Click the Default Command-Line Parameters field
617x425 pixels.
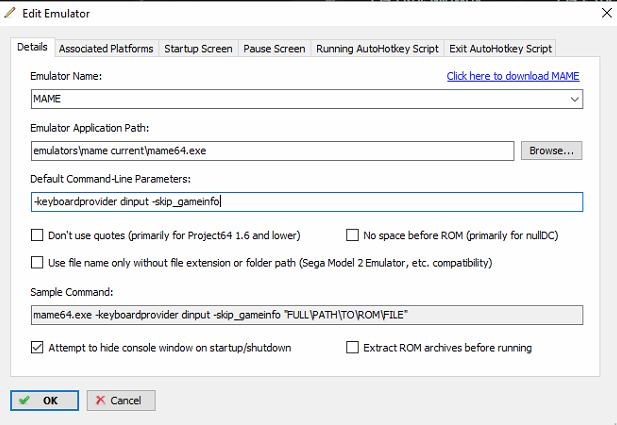coord(307,202)
